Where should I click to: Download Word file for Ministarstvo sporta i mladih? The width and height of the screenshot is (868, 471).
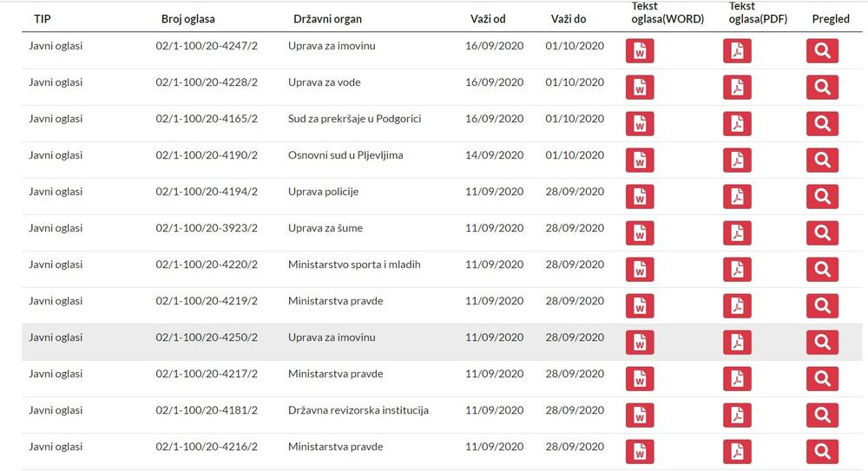[640, 270]
